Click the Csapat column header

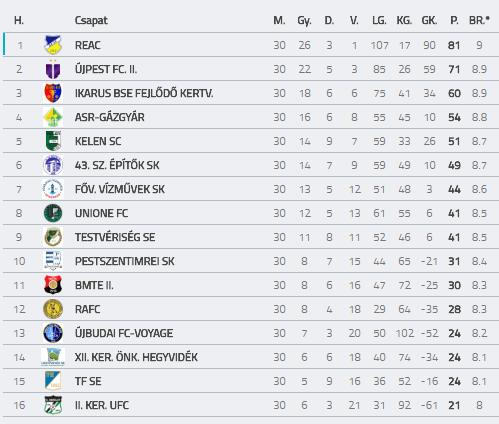click(91, 20)
